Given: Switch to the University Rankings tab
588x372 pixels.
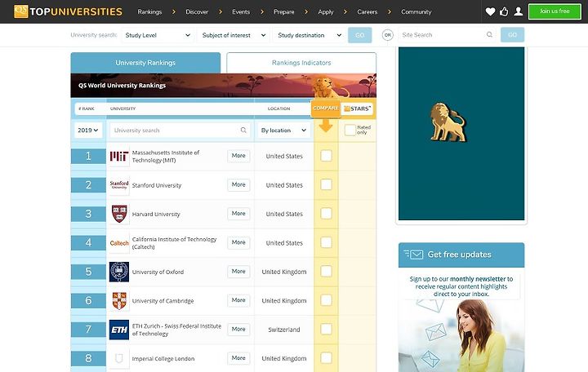Looking at the screenshot, I should (145, 63).
